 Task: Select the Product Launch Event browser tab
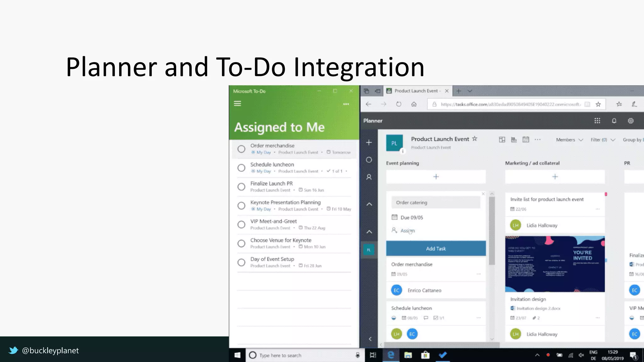tap(418, 91)
